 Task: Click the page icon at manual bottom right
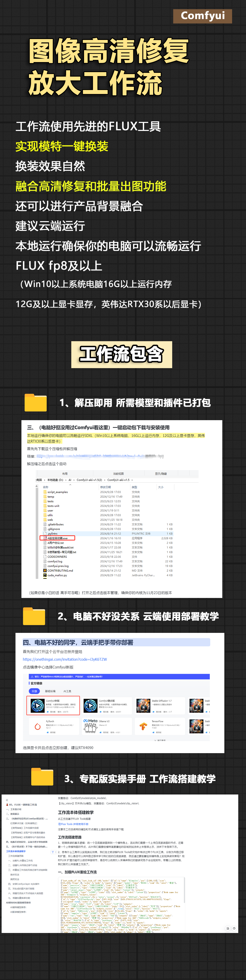coord(228,928)
